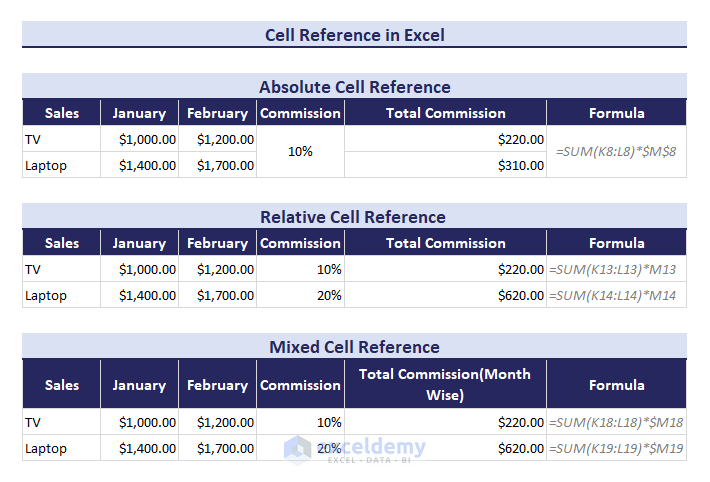
Task: Select the "Total Commission(Month Wise)" header
Action: (445, 385)
